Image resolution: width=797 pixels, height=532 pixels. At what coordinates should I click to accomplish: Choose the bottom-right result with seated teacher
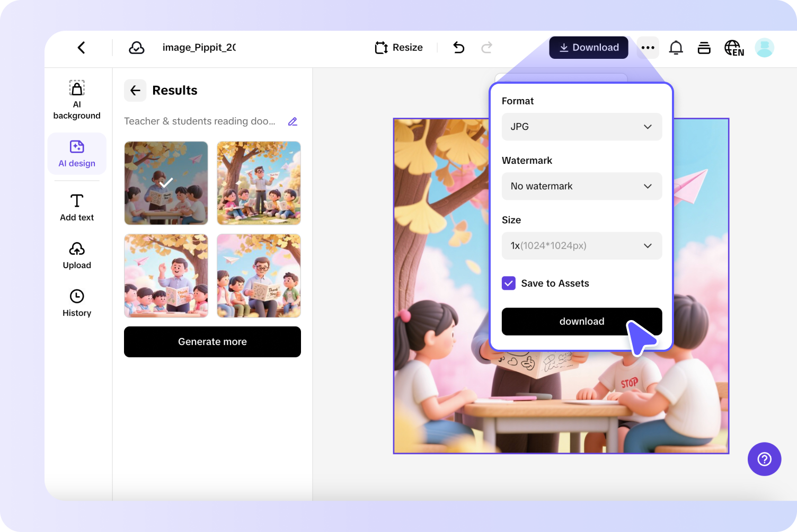259,276
